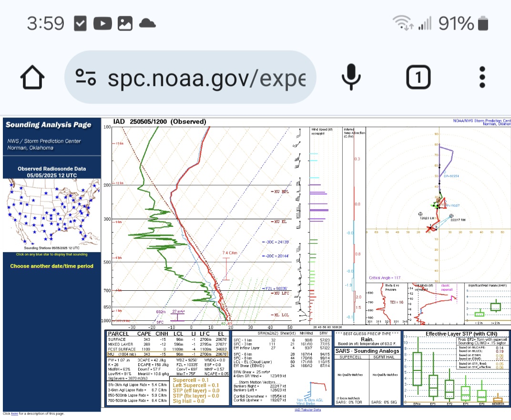Viewport: 511px width, 420px height.
Task: Click the 'FZL = 10335' freezing level label
Action: (275, 289)
